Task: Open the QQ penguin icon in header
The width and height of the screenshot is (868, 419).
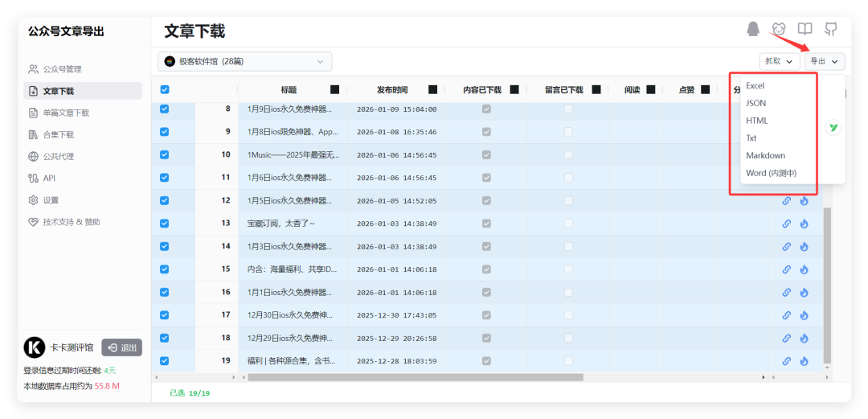Action: pos(752,29)
